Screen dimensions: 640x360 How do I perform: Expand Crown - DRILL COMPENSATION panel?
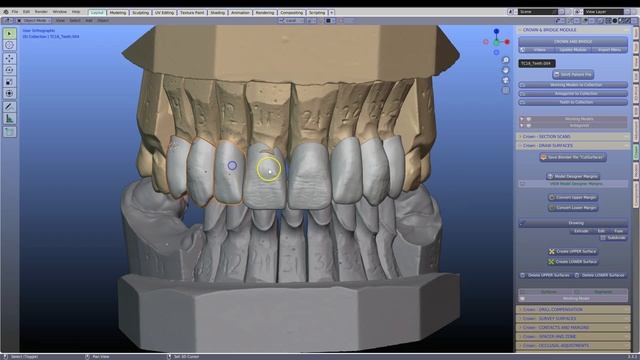(573, 310)
